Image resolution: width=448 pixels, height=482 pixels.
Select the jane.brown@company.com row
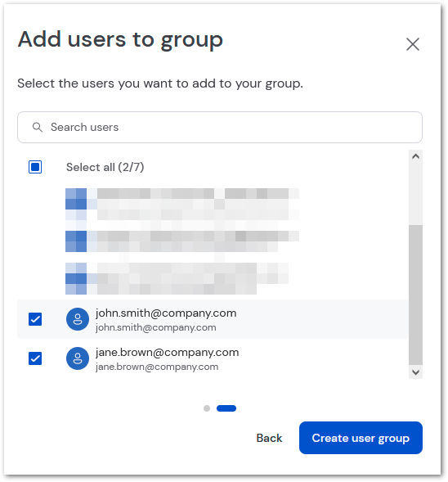(x=213, y=358)
